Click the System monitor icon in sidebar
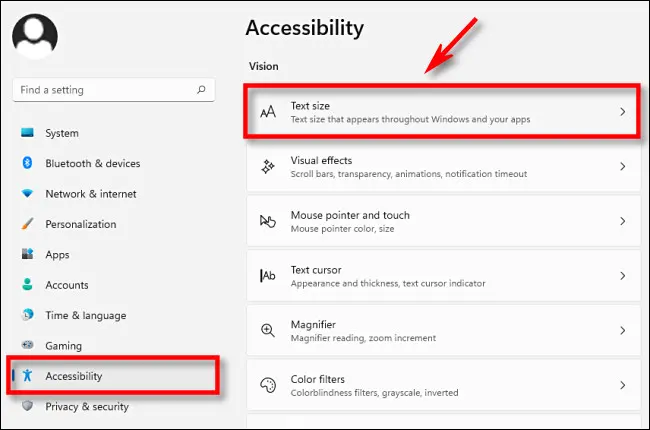Viewport: 650px width, 430px height. coord(28,133)
